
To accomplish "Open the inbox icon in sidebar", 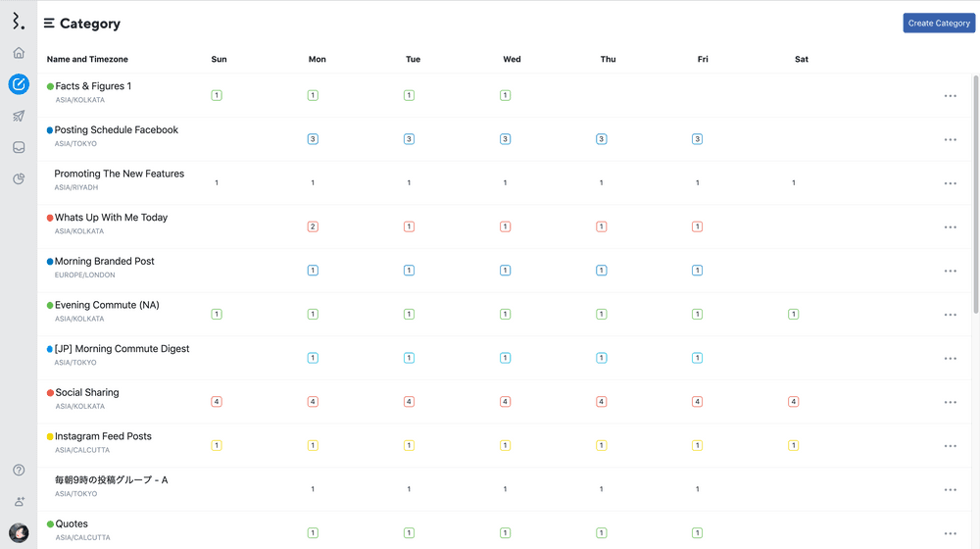I will 19,147.
